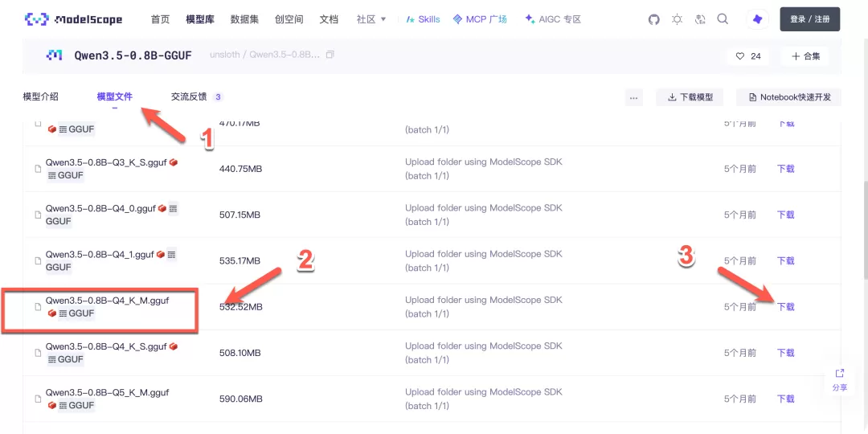
Task: Download Qwen3.5-0.8B-Q5_K_M.gguf via 下载 link
Action: coord(785,399)
